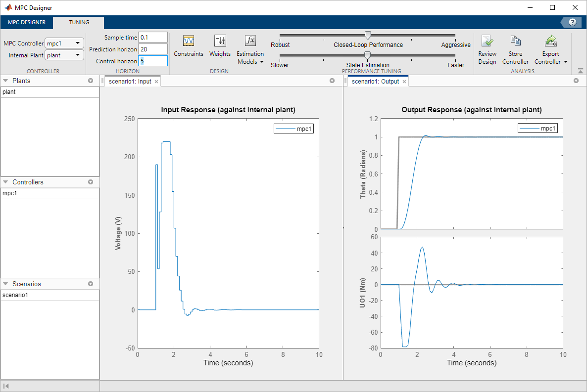
Task: Close the scenario1: Output tab
Action: (x=404, y=82)
